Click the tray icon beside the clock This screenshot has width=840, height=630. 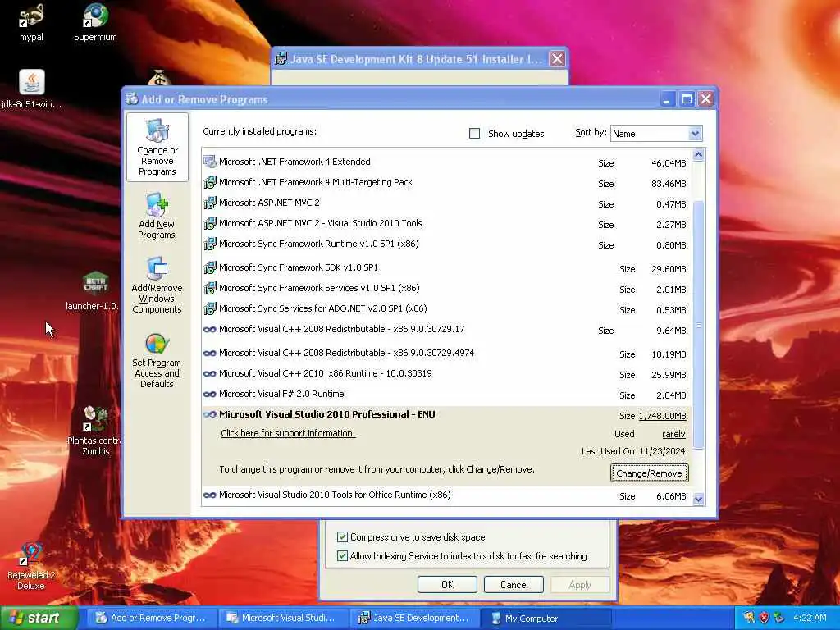point(779,618)
